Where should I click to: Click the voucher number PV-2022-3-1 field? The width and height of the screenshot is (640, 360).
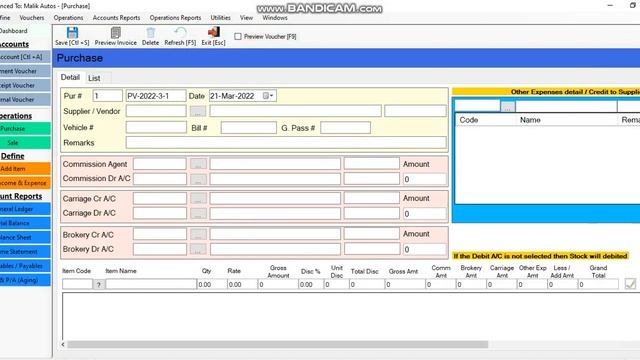(156, 96)
